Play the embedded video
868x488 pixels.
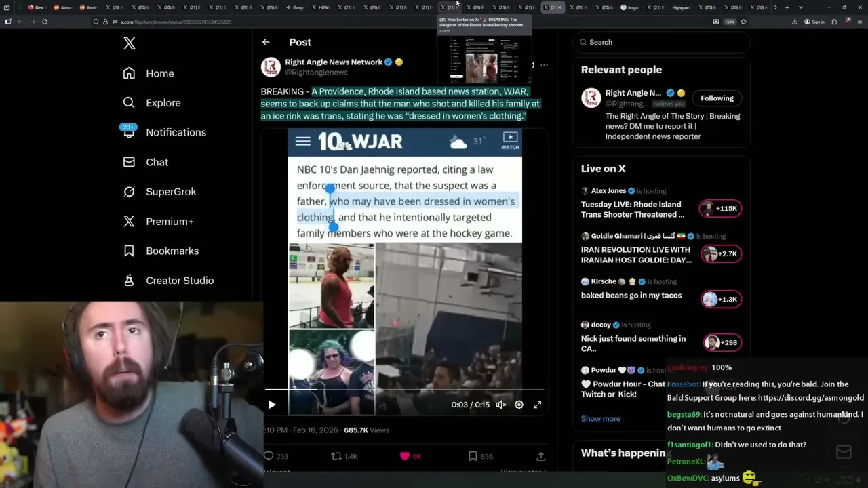(x=272, y=405)
